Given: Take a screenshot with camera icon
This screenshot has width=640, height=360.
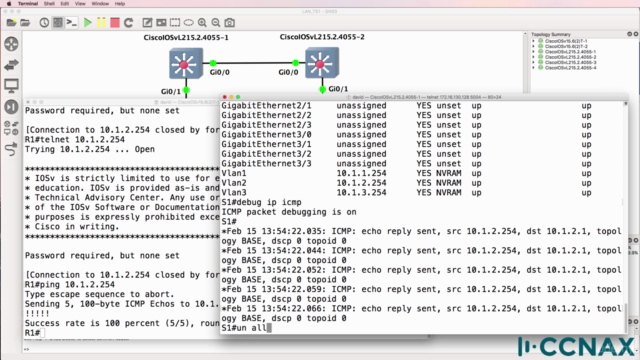Looking at the screenshot, I should click(x=230, y=22).
